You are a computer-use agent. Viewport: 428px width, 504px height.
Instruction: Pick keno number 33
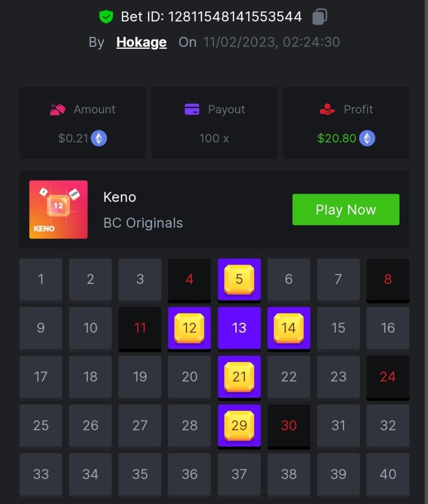tap(41, 475)
